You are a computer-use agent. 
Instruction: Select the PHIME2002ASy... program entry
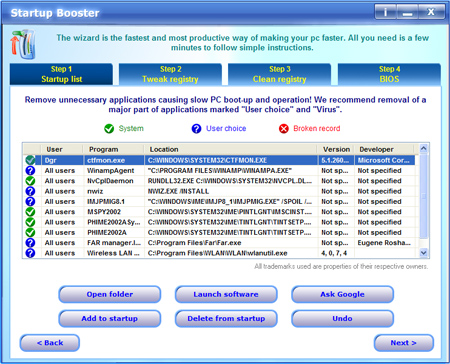114,222
